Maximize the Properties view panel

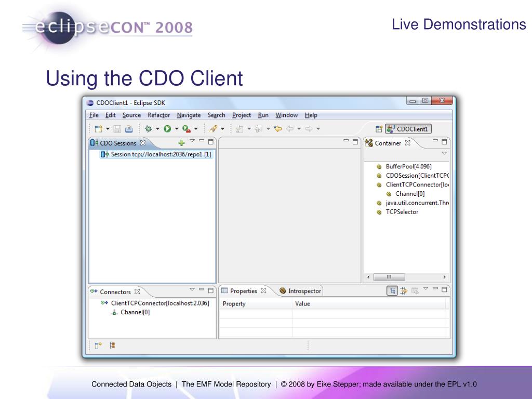pos(445,290)
